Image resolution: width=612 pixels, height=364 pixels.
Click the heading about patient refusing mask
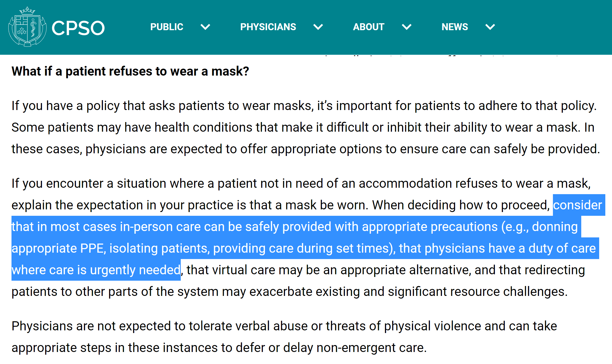coord(130,71)
